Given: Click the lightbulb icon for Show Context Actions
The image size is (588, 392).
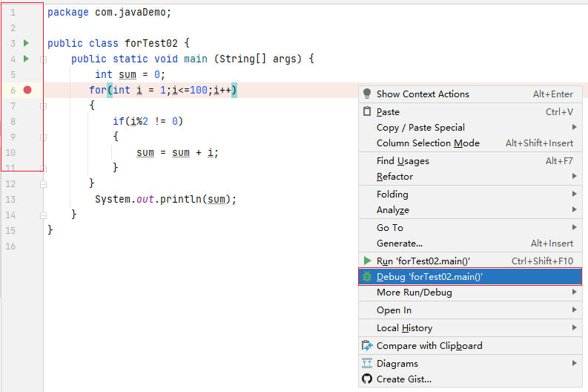Looking at the screenshot, I should pos(367,94).
